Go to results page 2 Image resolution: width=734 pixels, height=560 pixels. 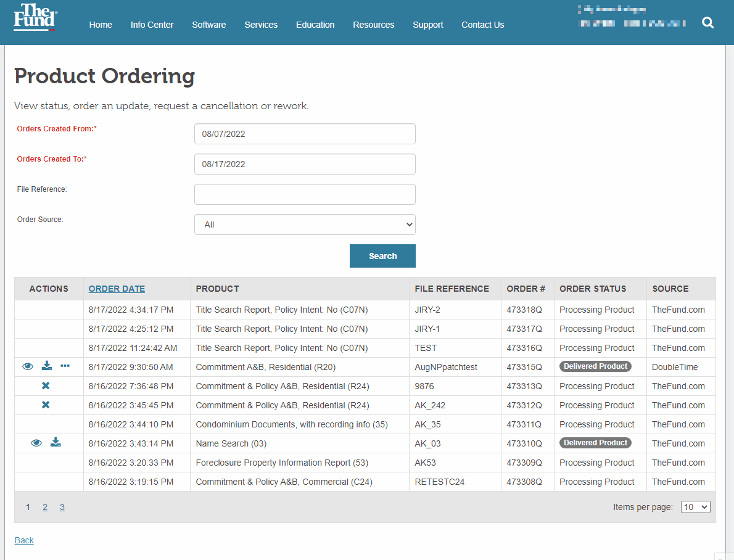(45, 507)
